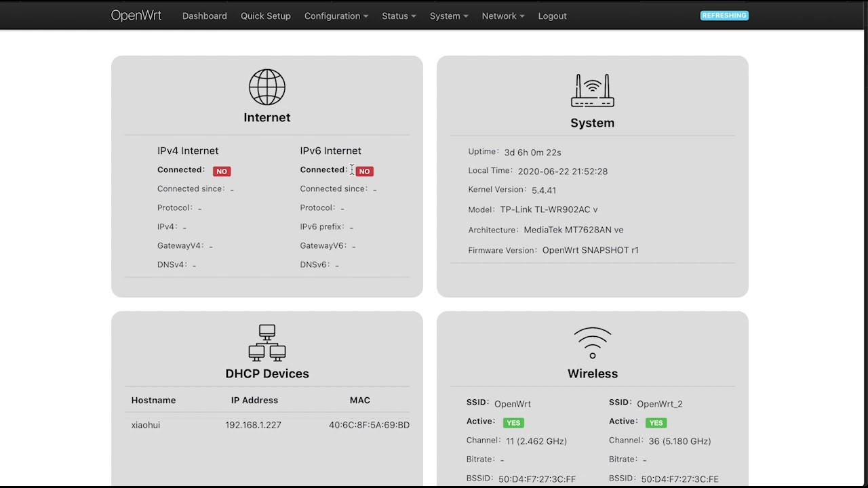Click the OpenWrt SSID Active YES badge
The image size is (868, 488).
[x=513, y=422]
